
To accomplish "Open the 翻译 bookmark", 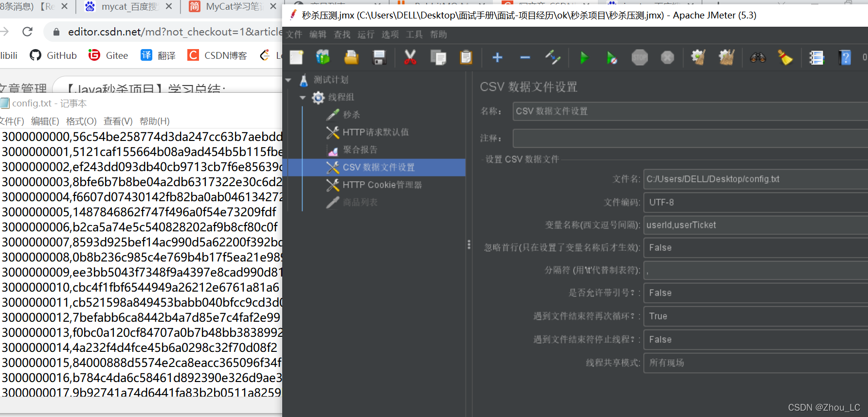I will 158,55.
